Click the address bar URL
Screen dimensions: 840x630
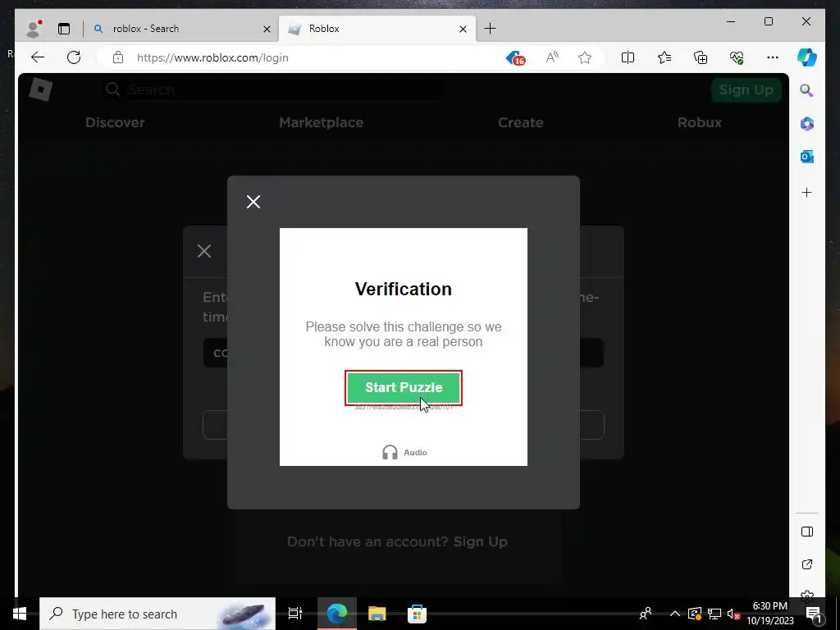[212, 58]
